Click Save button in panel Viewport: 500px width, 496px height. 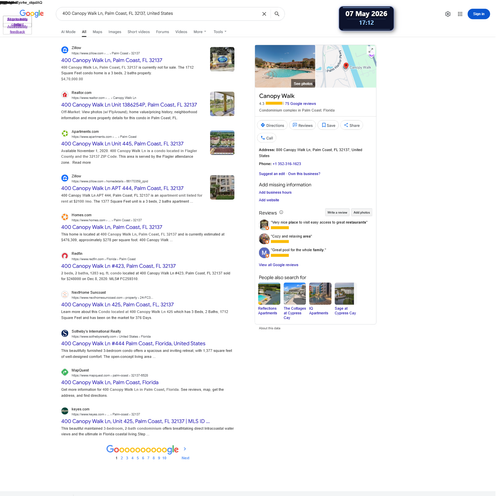click(x=328, y=125)
